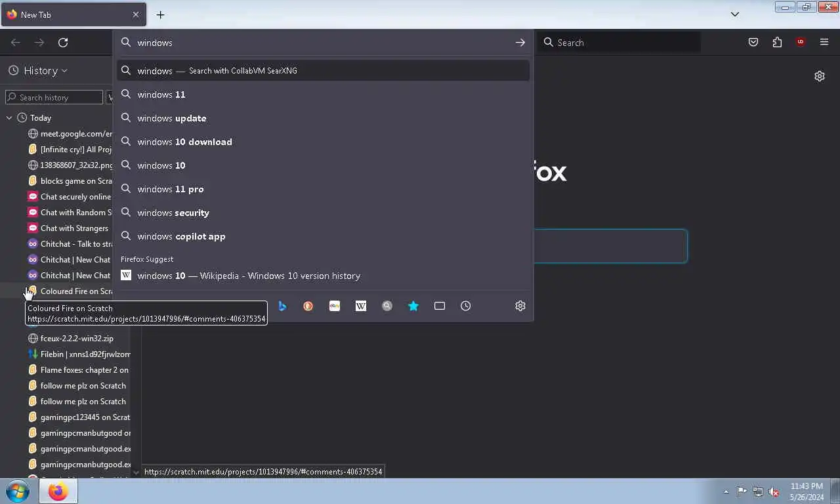
Task: Choose the 'windows copilot app' suggestion
Action: (323, 236)
